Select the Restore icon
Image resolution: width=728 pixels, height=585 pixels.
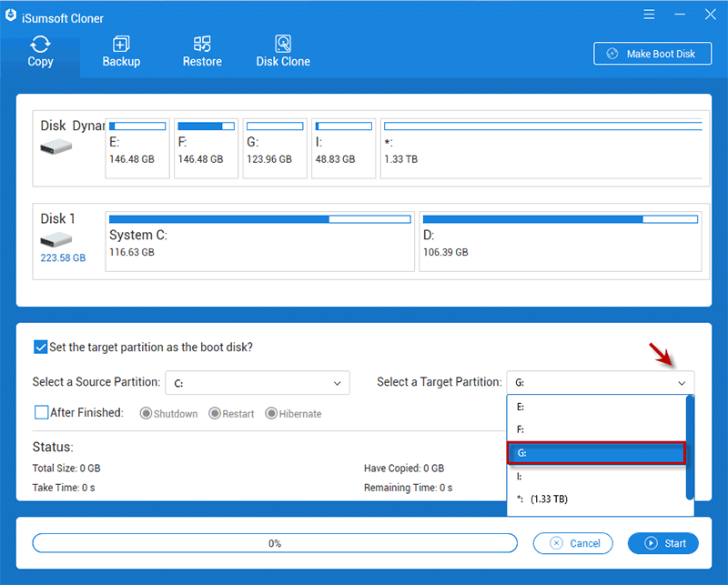(x=202, y=45)
